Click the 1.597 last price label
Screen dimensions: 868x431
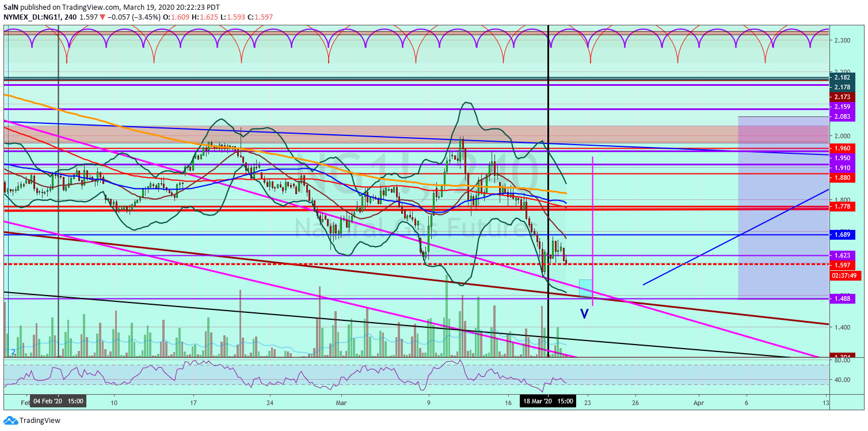pyautogui.click(x=842, y=265)
